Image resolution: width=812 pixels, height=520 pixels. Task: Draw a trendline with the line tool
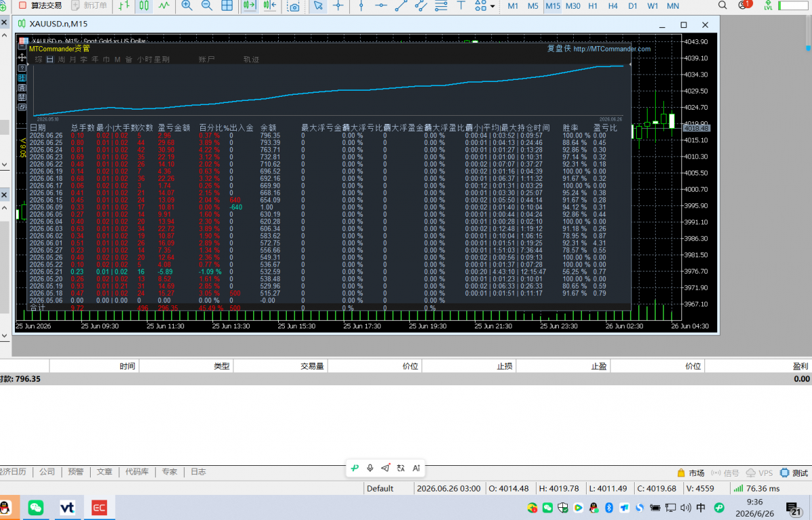(x=401, y=5)
